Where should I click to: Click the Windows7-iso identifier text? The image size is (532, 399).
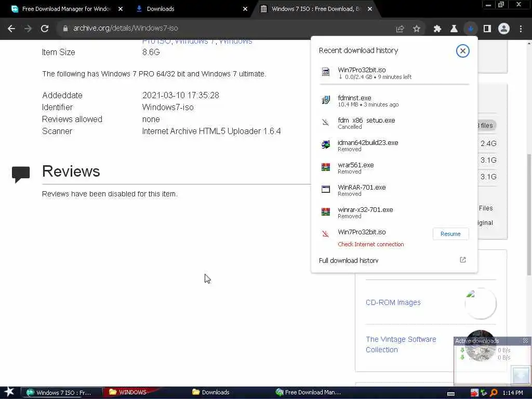(x=168, y=107)
